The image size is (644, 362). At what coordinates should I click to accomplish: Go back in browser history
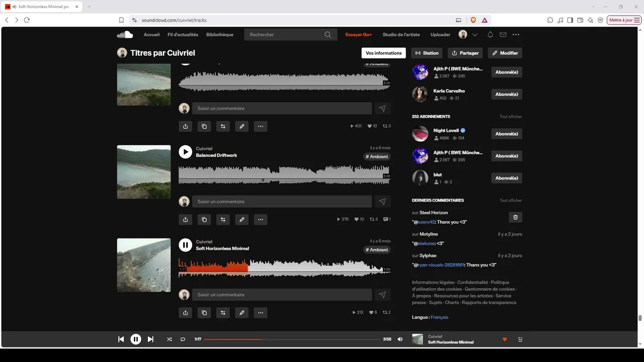[x=7, y=20]
